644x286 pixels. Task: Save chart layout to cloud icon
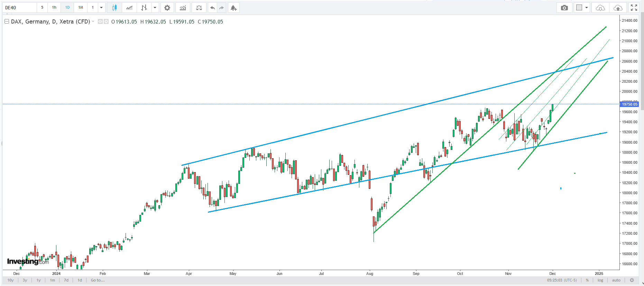pos(618,8)
